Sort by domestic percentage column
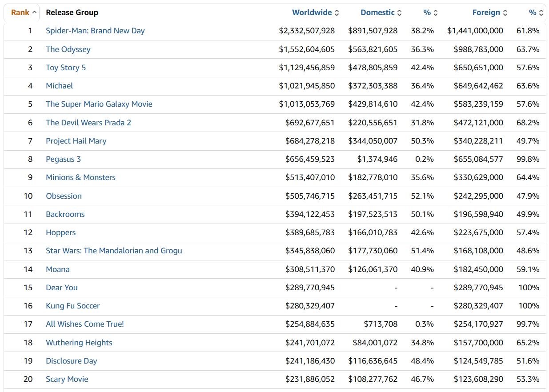The height and width of the screenshot is (392, 549). (x=430, y=12)
